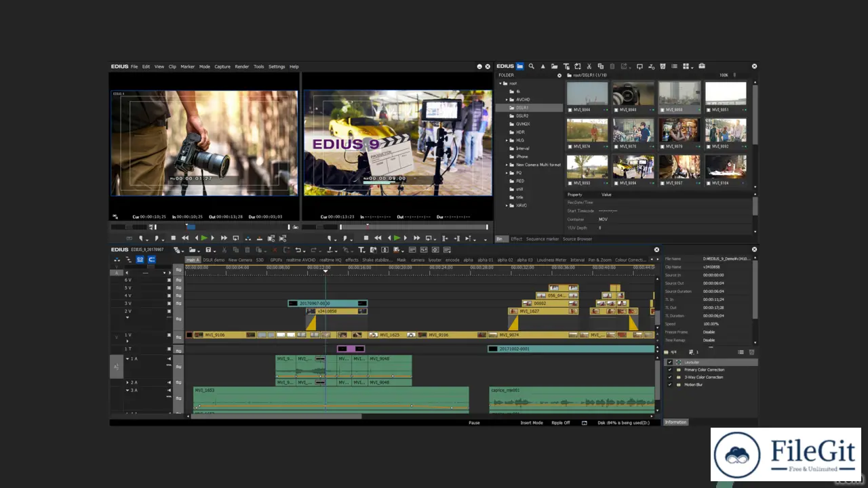The height and width of the screenshot is (488, 868).
Task: Stop the recorder monitor playback
Action: [366, 238]
